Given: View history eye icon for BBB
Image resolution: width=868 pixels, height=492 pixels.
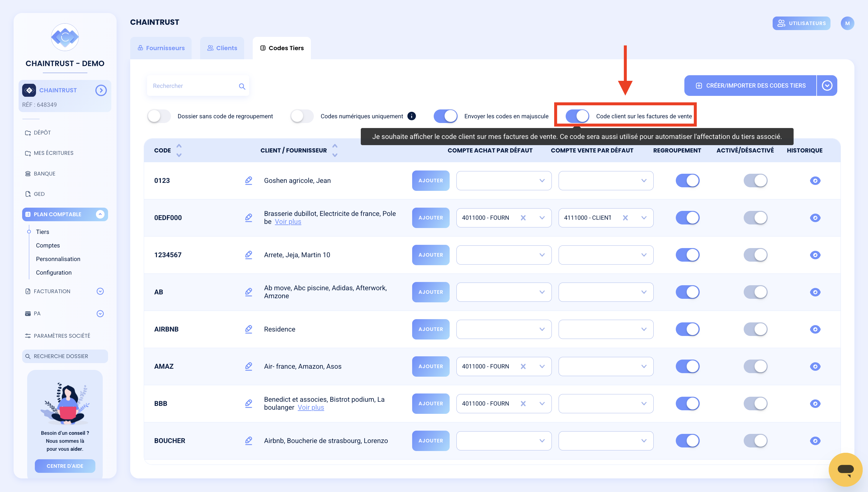Looking at the screenshot, I should tap(815, 404).
